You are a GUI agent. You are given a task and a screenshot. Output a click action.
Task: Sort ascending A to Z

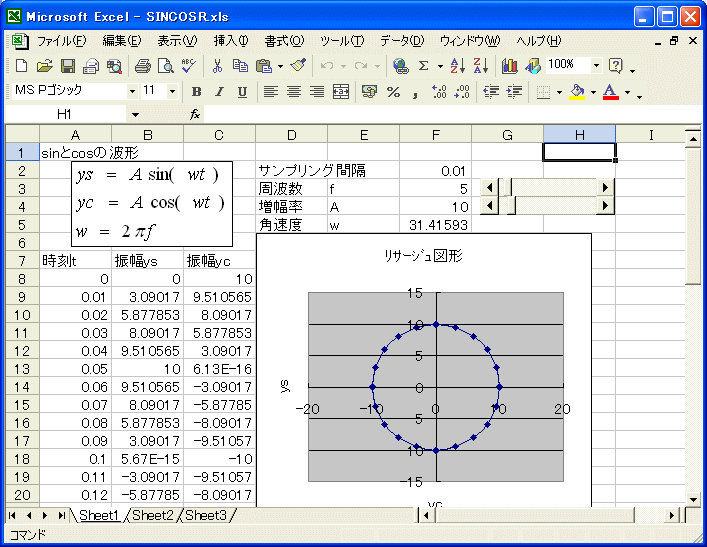(x=457, y=66)
